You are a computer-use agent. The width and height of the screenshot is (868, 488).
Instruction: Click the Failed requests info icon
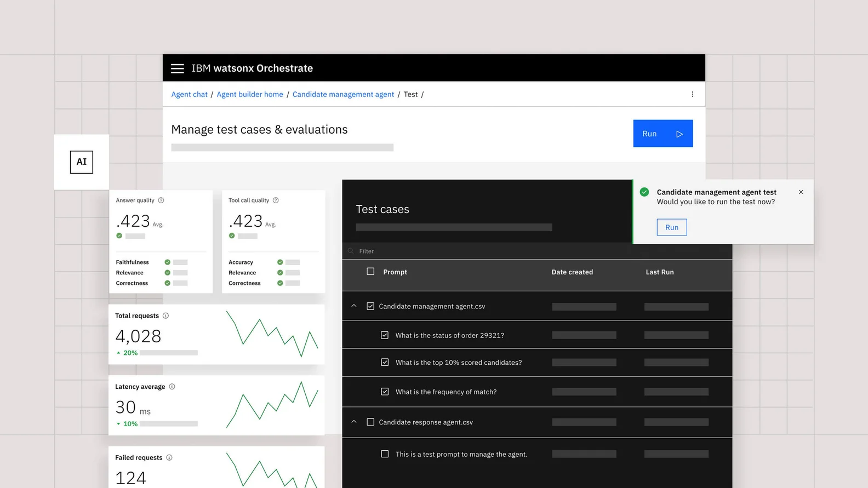(169, 458)
